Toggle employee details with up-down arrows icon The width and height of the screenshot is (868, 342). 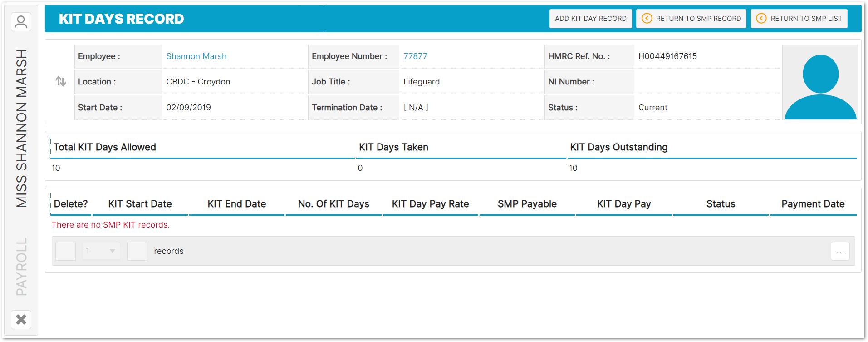point(61,81)
